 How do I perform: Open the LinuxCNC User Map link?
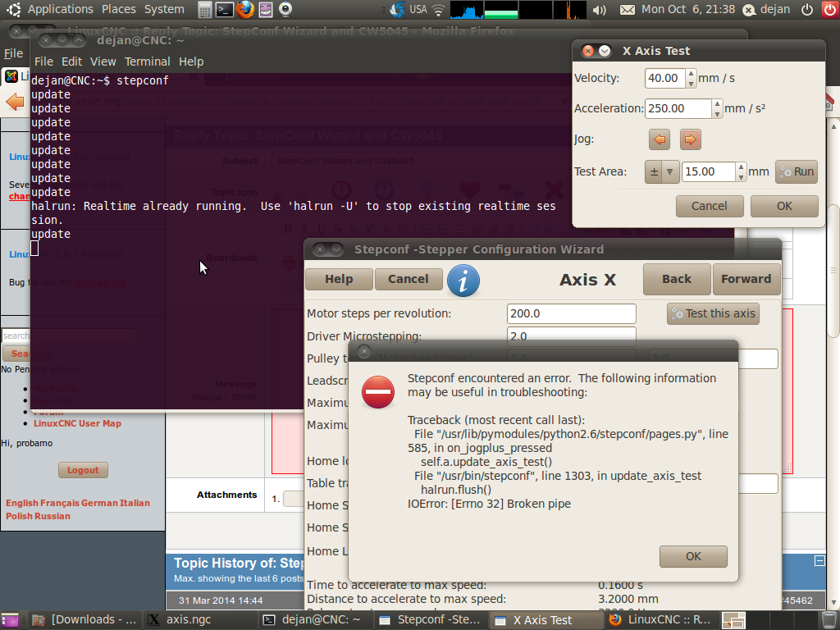(77, 423)
